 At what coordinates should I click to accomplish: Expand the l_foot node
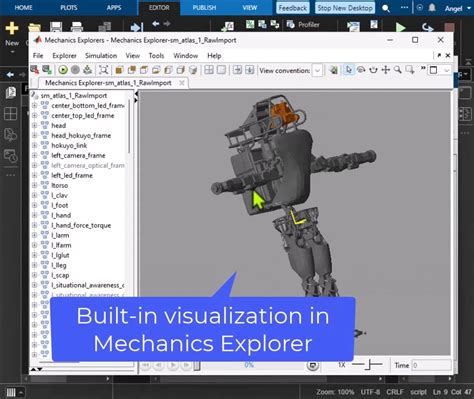[34, 205]
